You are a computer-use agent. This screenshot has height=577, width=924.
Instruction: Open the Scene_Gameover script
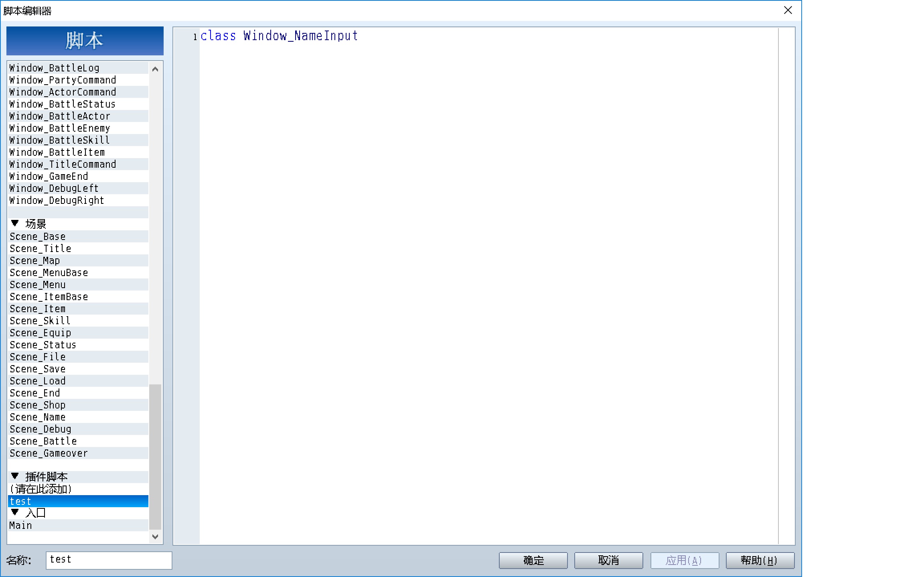pyautogui.click(x=78, y=453)
